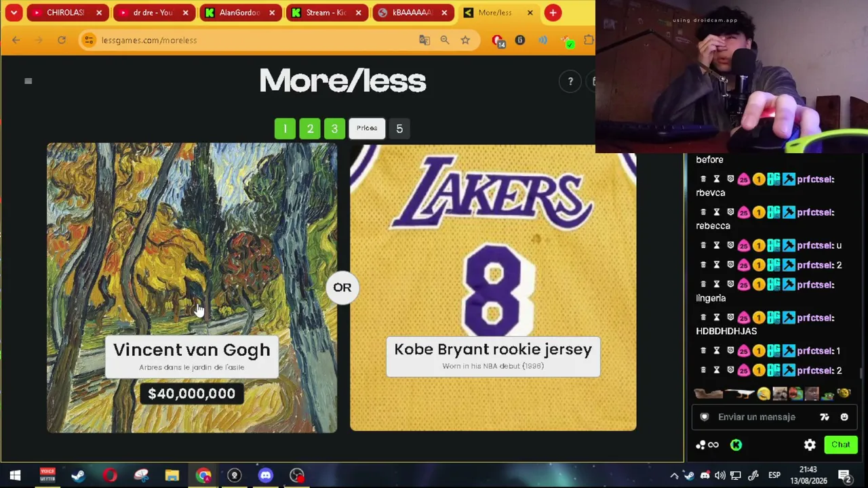Open the blue sound-wave extension icon
This screenshot has width=868, height=488.
pos(543,40)
